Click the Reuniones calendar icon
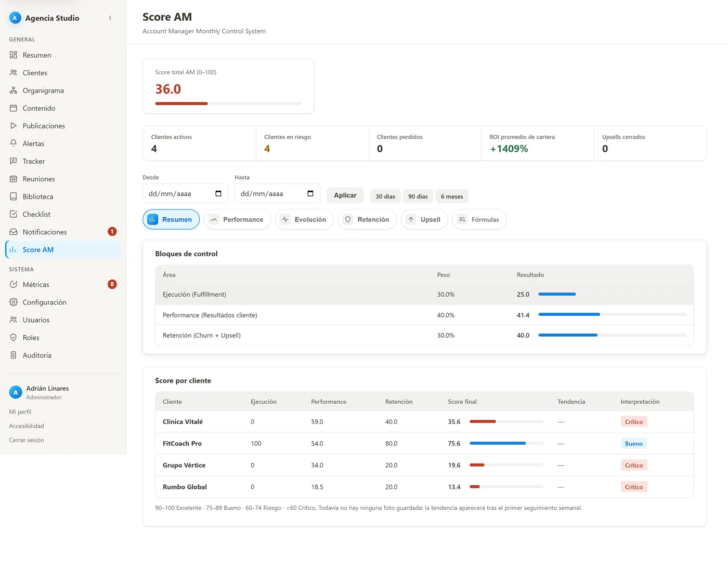This screenshot has width=728, height=569. click(x=14, y=179)
